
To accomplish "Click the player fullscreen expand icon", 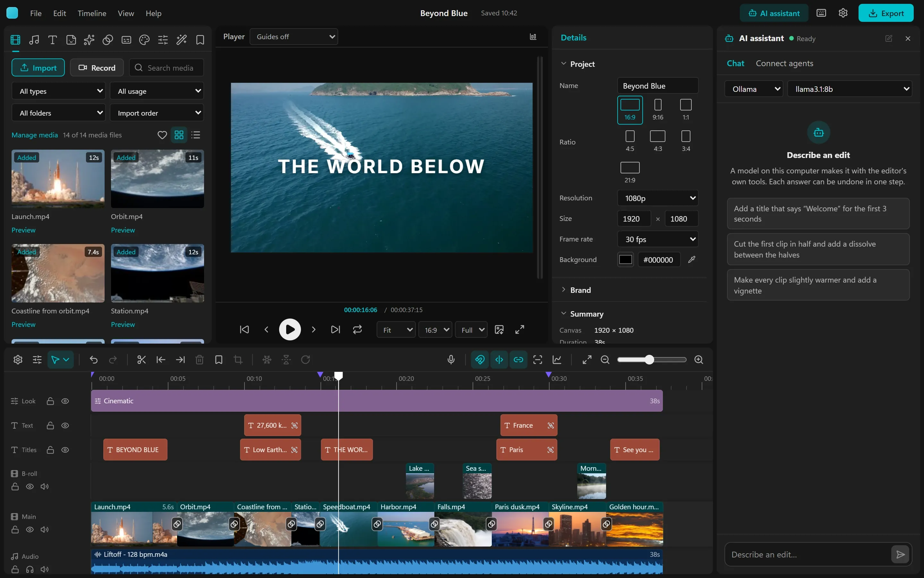I will (x=520, y=329).
